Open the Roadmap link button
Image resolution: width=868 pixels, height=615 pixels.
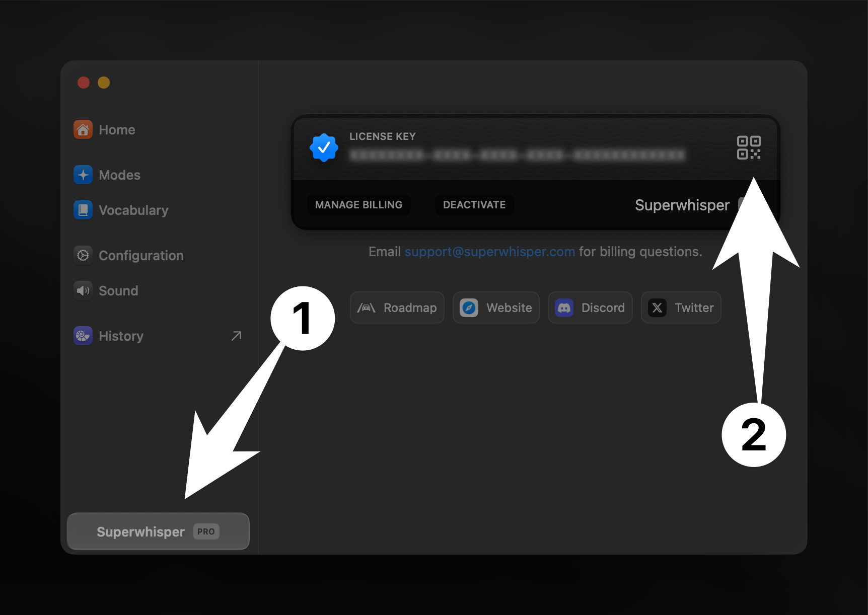pos(397,308)
